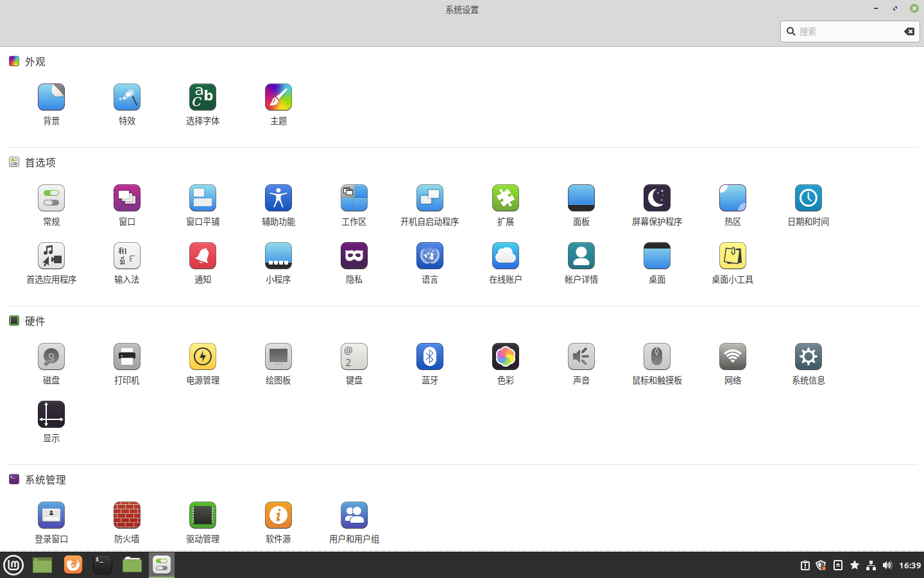Select the 系统设置 taskbar window button
Viewport: 924px width, 578px height.
(x=162, y=565)
